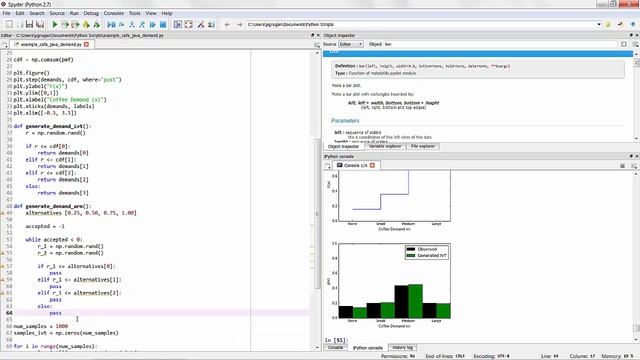Viewport: 640px width, 360px height.
Task: Step into function in debugger
Action: (132, 24)
